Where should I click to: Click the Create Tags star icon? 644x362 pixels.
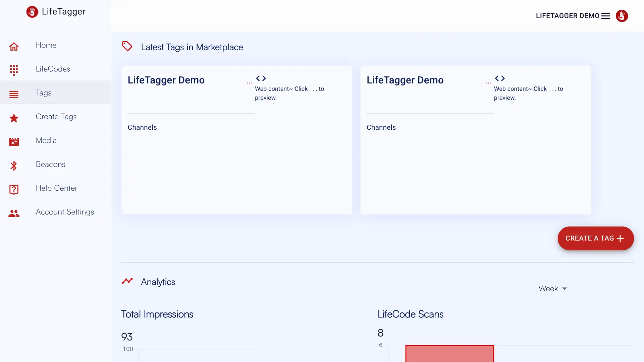tap(14, 117)
